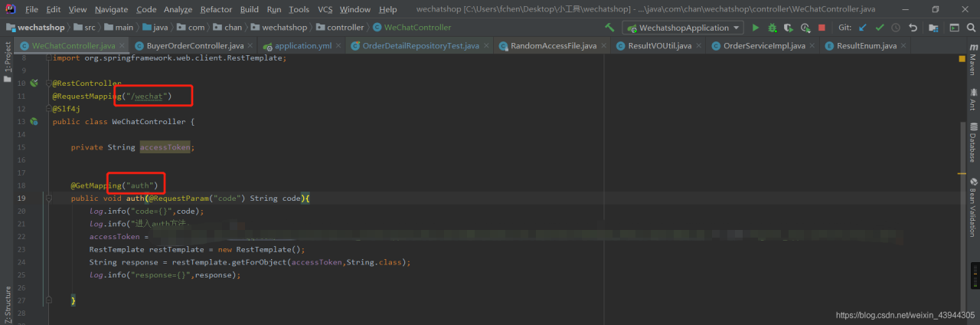The width and height of the screenshot is (980, 325).
Task: Open the WechatshopApplication run configuration dropdown
Action: point(683,28)
